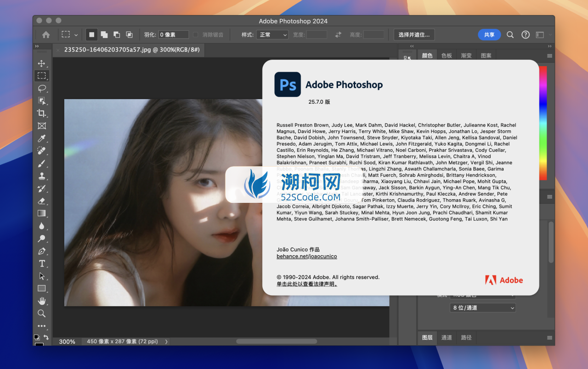Click the 共享 Share button
Viewport: 588px width, 369px height.
tap(489, 34)
